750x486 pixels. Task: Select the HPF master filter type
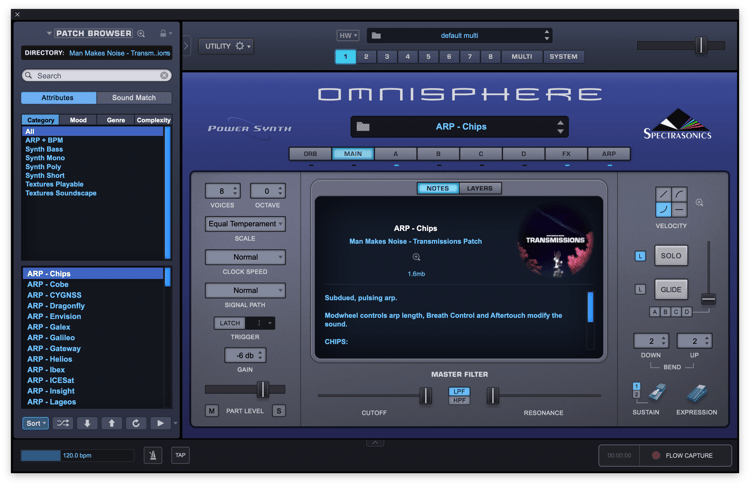tap(459, 400)
